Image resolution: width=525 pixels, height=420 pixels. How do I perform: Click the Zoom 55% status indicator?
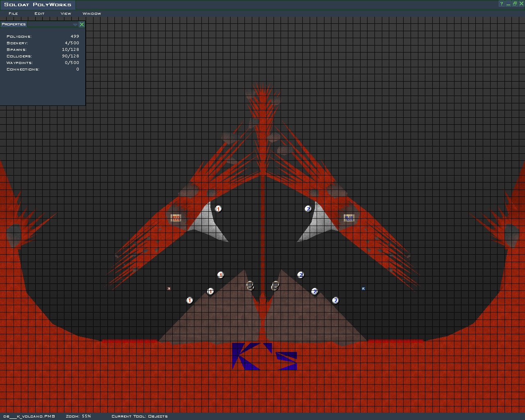[78, 416]
